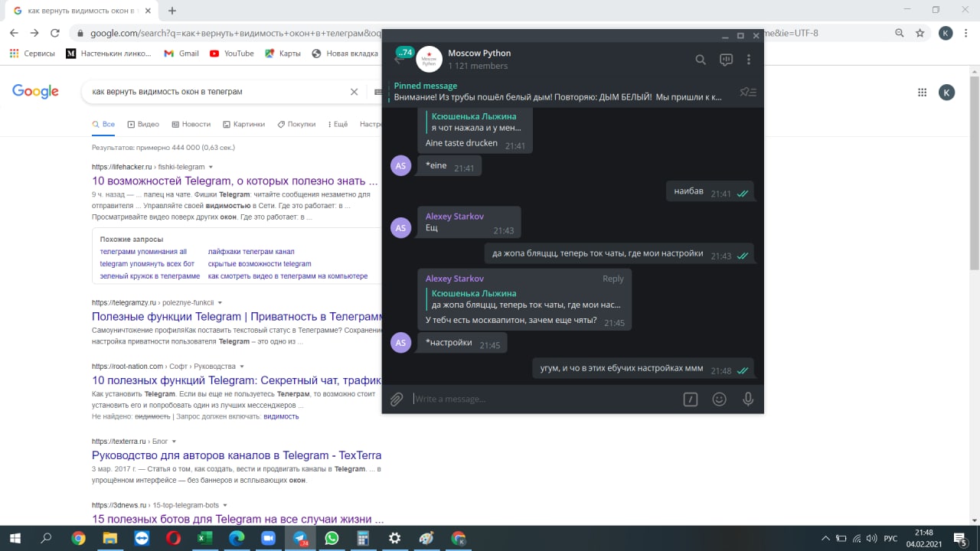The image size is (980, 551).
Task: Open the 10 возможностей Telegram result
Action: tap(235, 181)
